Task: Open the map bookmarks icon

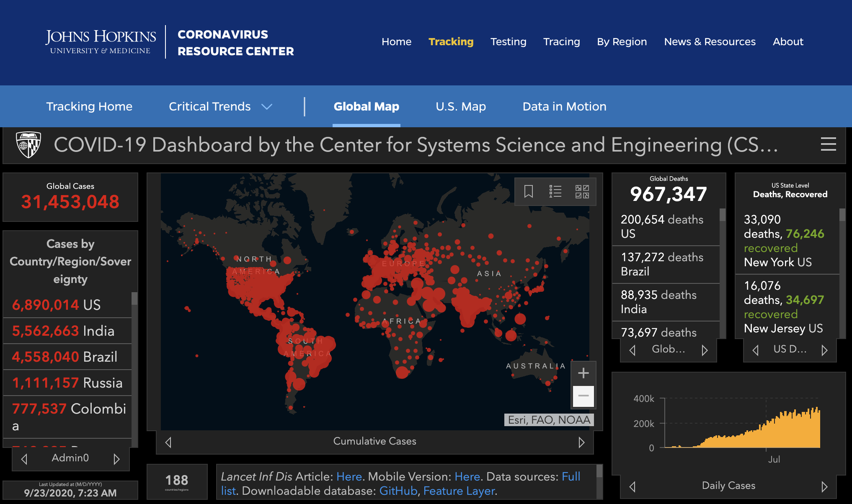Action: pyautogui.click(x=529, y=192)
